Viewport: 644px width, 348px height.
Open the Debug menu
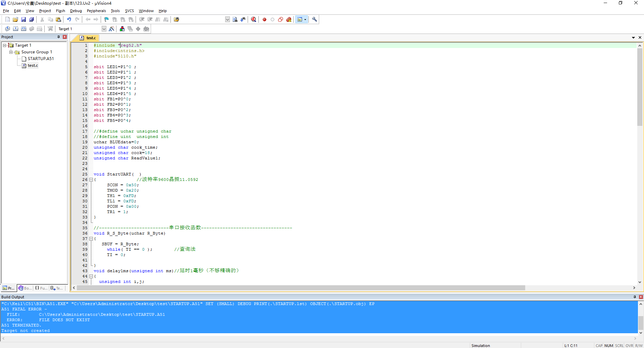[x=76, y=11]
